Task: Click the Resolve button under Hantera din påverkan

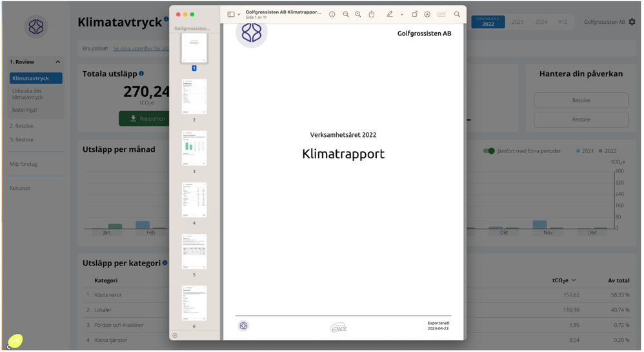Action: pos(581,100)
